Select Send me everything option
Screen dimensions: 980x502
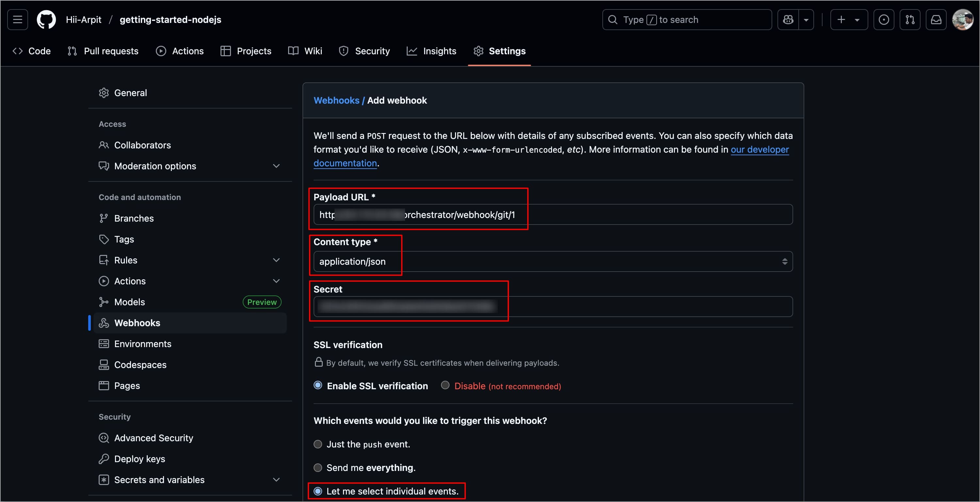pos(318,467)
